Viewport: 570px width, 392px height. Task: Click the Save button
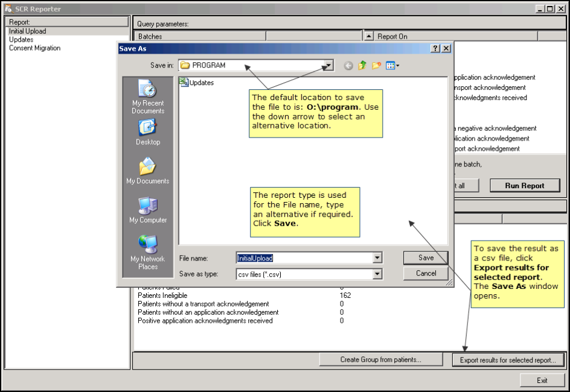426,258
